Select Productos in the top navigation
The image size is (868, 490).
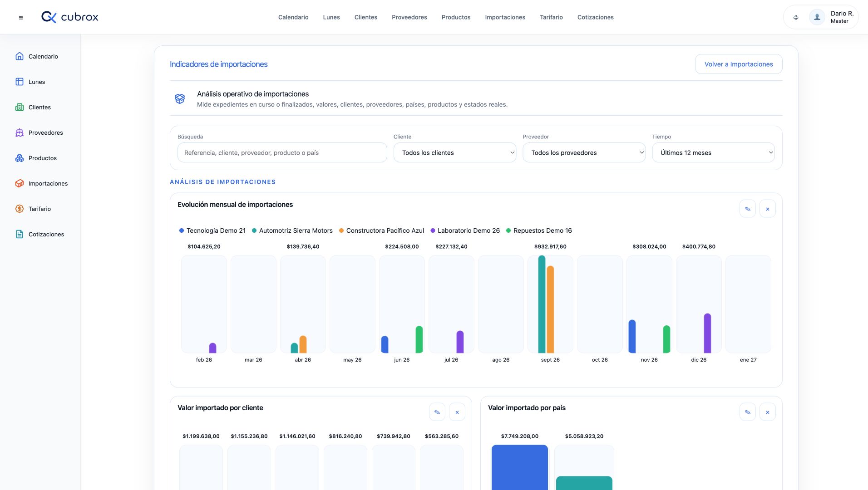pyautogui.click(x=456, y=17)
